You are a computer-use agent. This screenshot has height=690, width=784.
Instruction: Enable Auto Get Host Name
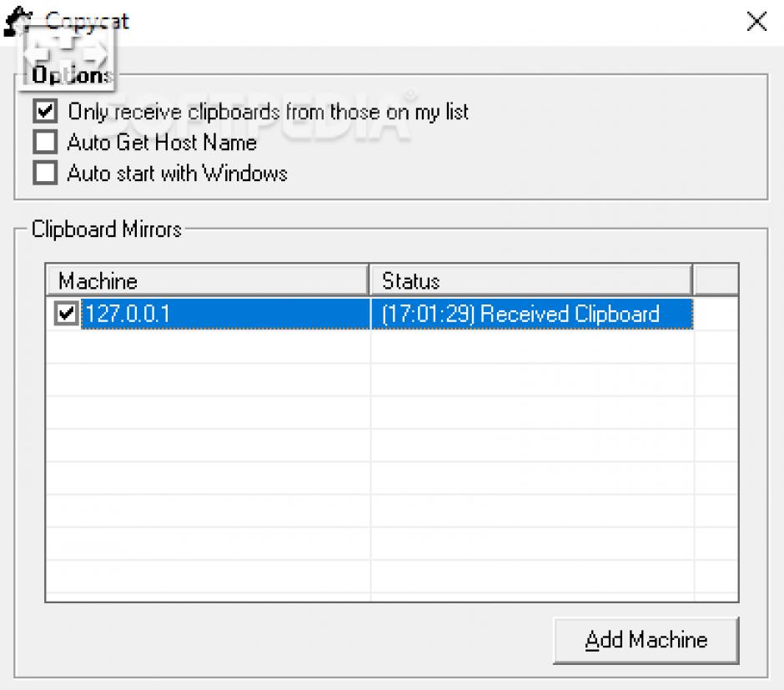(45, 142)
